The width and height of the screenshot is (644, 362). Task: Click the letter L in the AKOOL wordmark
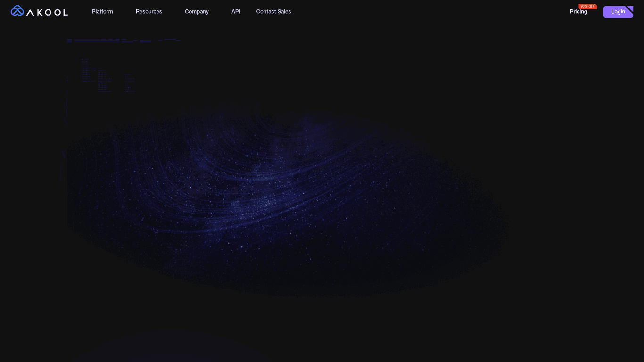tap(65, 12)
